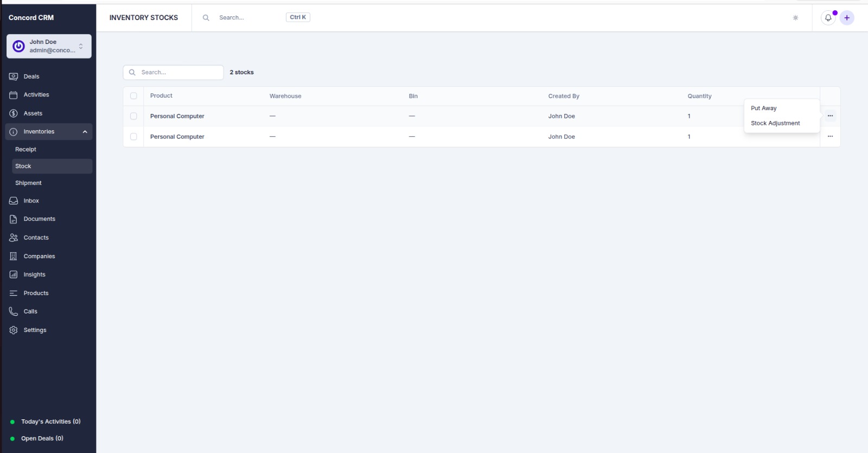The width and height of the screenshot is (868, 453).
Task: Open actions menu for second stock row
Action: (x=830, y=137)
